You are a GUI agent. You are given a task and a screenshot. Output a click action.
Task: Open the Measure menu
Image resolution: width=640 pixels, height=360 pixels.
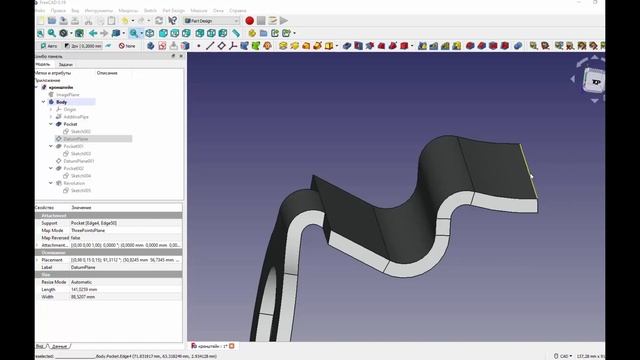(199, 11)
